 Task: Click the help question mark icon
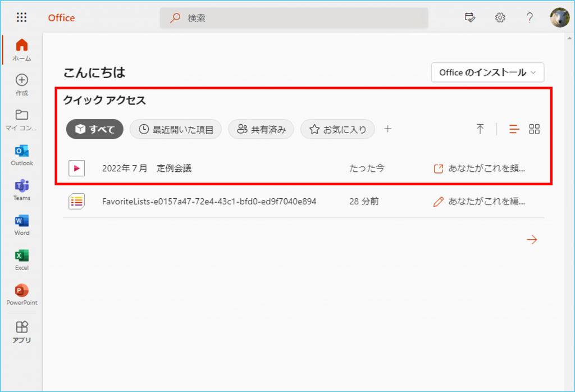point(530,17)
